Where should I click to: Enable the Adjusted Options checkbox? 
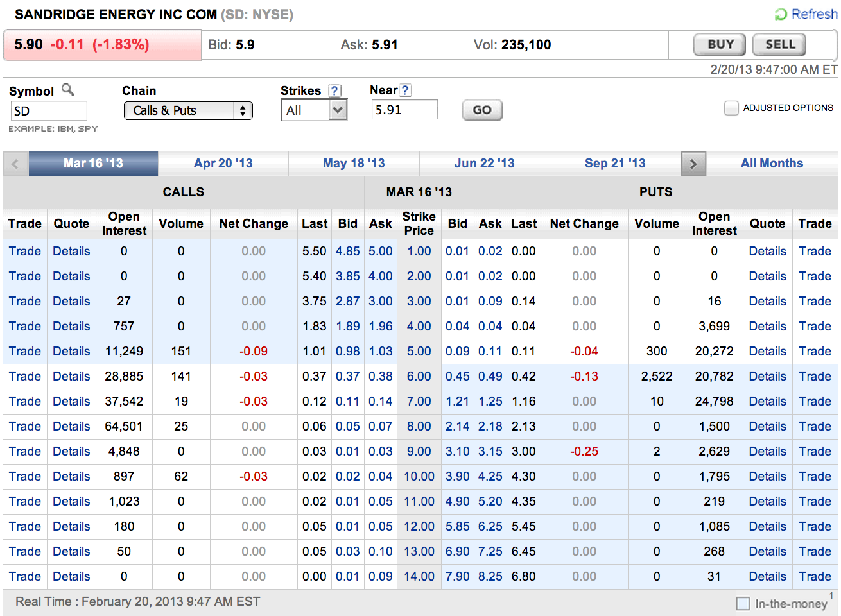click(731, 108)
